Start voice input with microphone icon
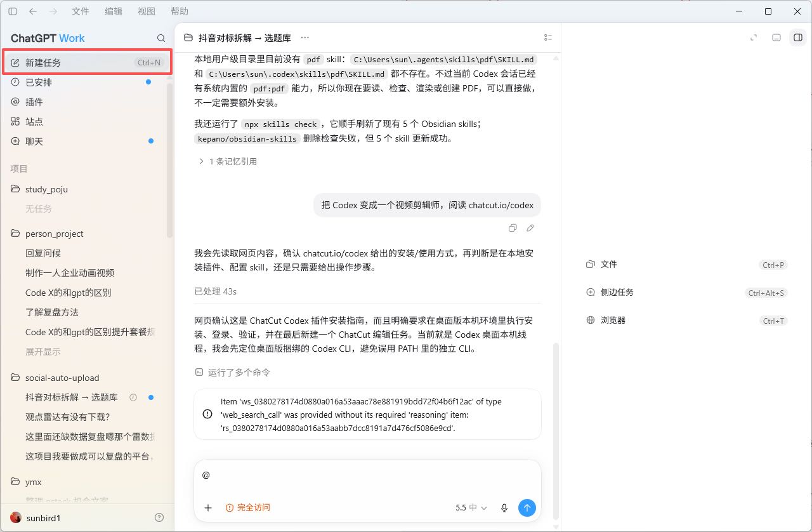 tap(504, 508)
